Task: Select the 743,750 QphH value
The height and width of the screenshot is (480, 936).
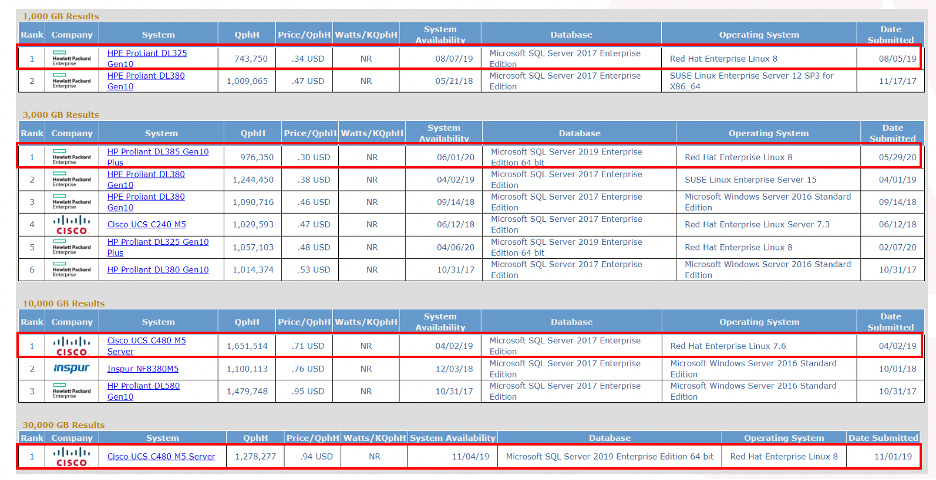Action: click(251, 59)
